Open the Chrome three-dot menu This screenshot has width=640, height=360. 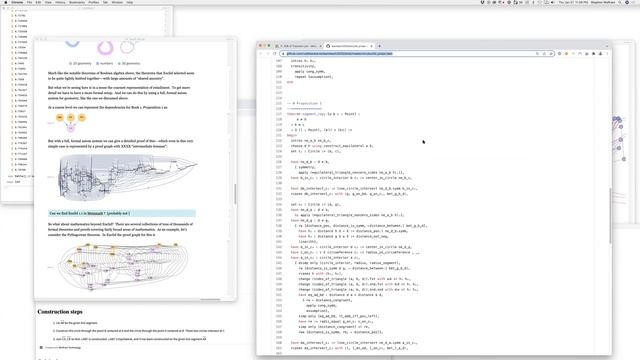click(607, 53)
